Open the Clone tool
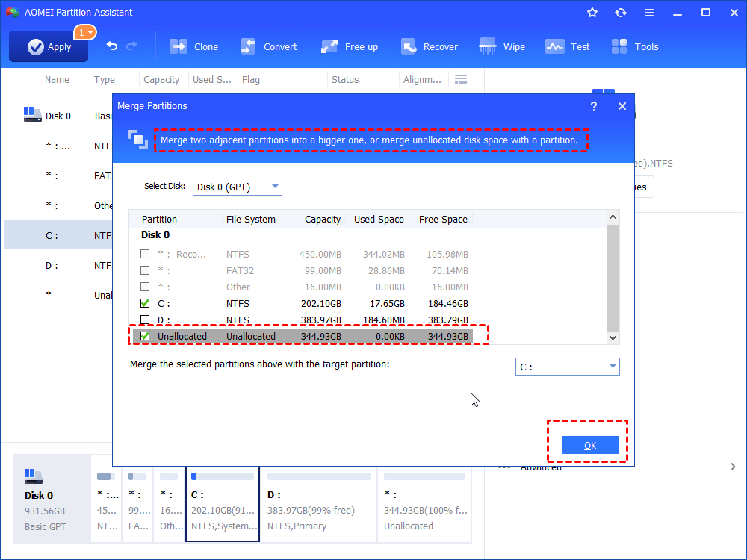 point(194,46)
